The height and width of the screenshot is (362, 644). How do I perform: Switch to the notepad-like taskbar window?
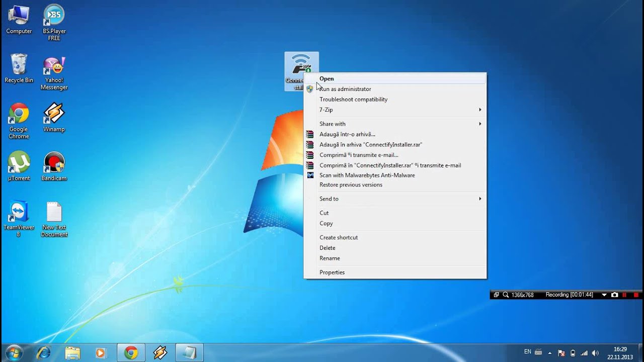189,352
